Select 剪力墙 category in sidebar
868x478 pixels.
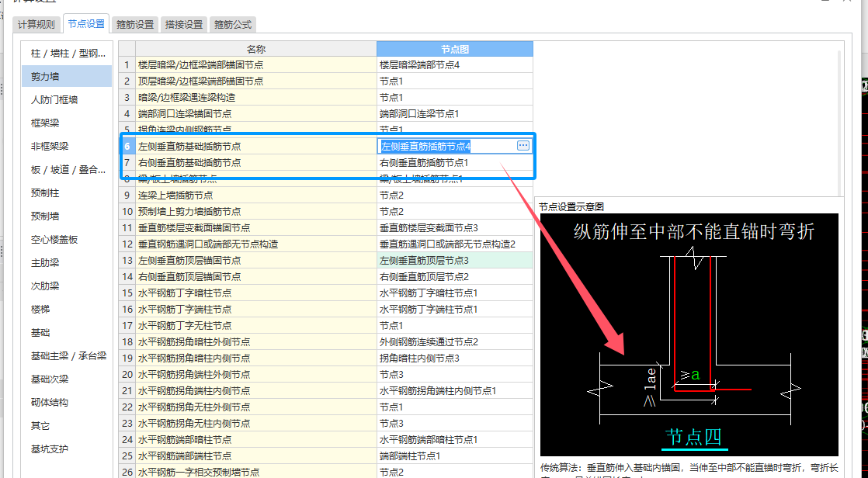[x=67, y=76]
